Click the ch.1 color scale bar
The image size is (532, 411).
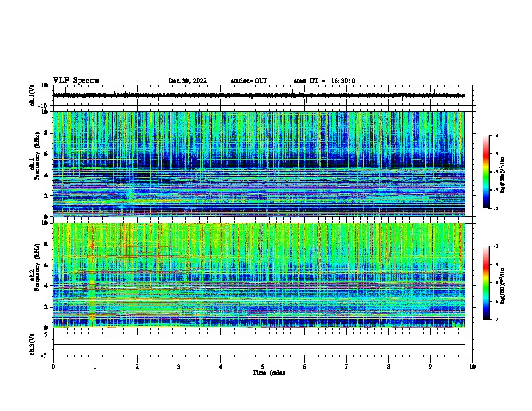coord(486,172)
